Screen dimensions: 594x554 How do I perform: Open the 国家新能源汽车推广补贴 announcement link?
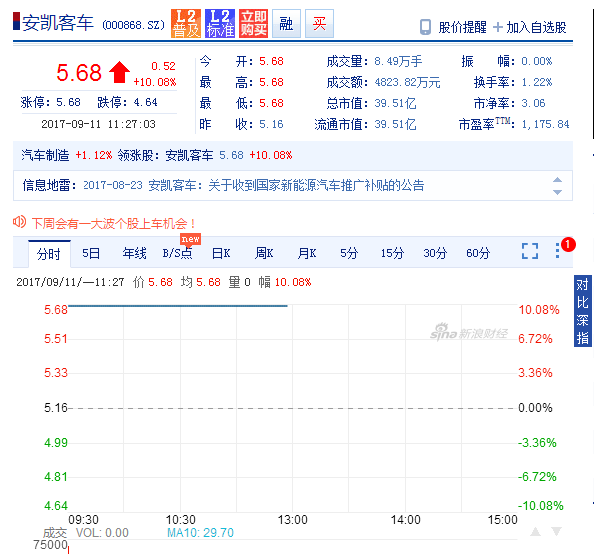(x=316, y=185)
